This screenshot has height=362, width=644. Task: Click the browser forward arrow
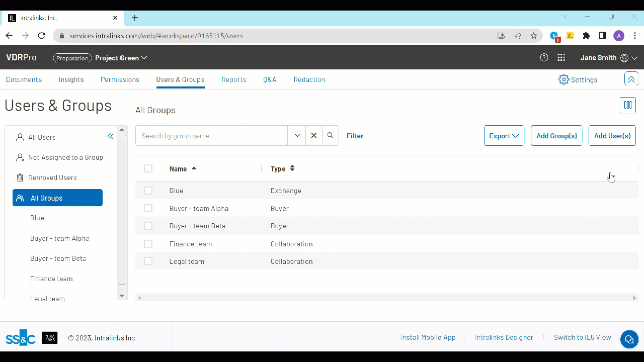click(25, 36)
